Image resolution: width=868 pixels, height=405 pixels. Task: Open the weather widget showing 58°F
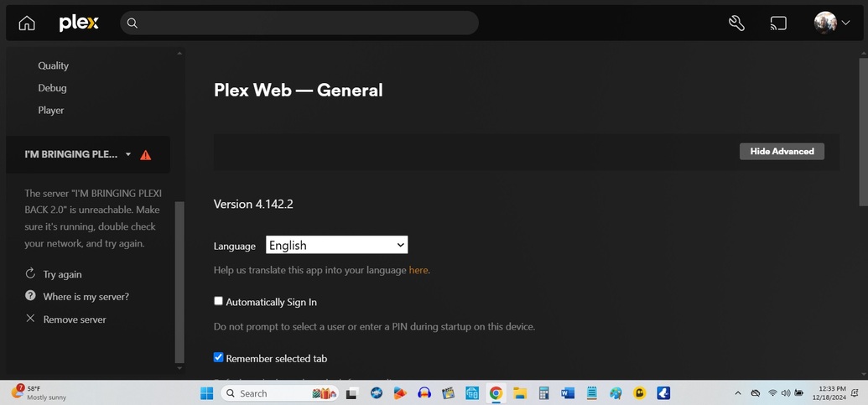click(39, 392)
